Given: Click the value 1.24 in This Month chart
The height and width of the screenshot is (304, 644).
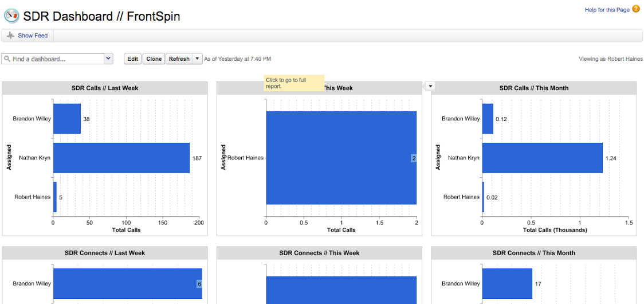Looking at the screenshot, I should coord(610,158).
